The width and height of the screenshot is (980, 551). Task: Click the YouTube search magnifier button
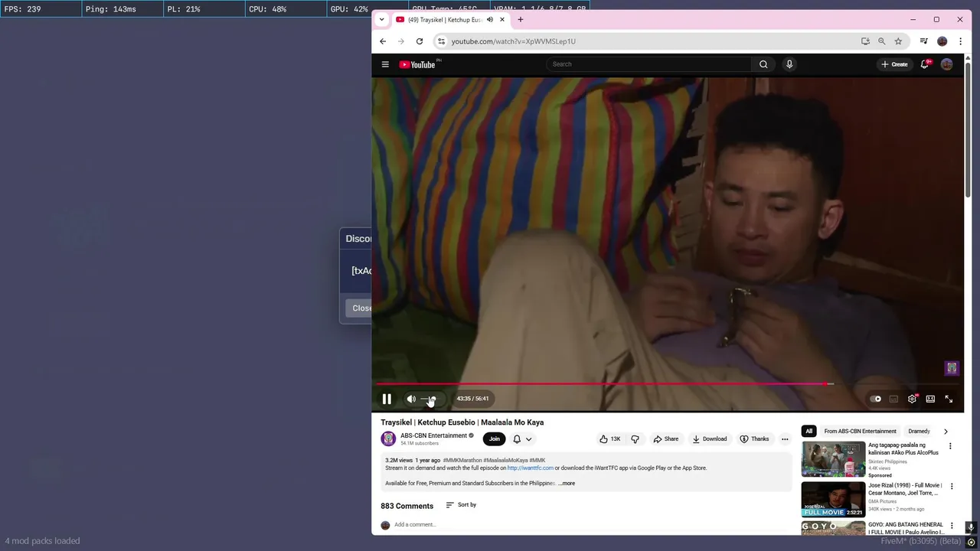coord(763,64)
